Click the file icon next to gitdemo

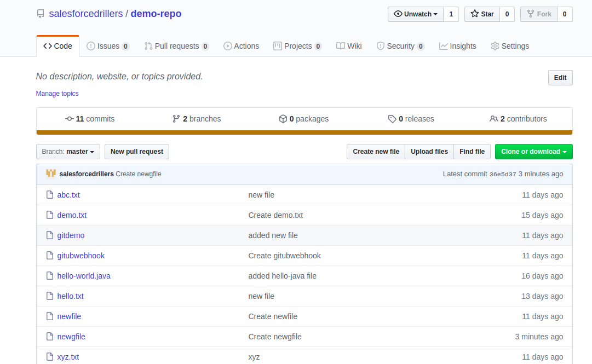50,235
